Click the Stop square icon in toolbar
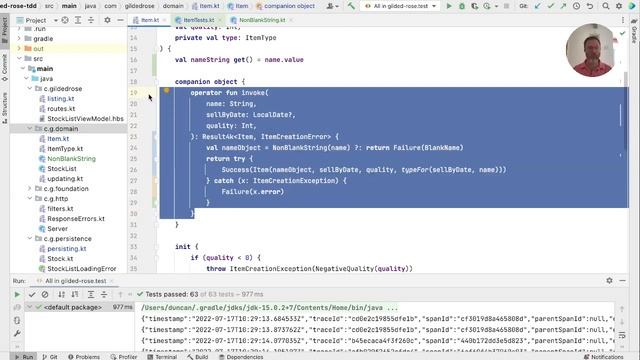Image resolution: width=640 pixels, height=360 pixels. point(506,6)
